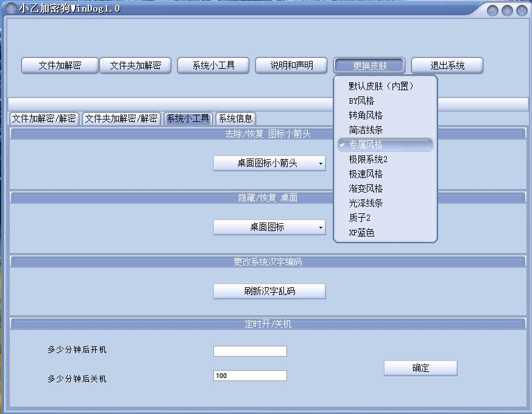This screenshot has width=532, height=414.
Task: Expand the 桌面图标 dropdown
Action: 269,227
